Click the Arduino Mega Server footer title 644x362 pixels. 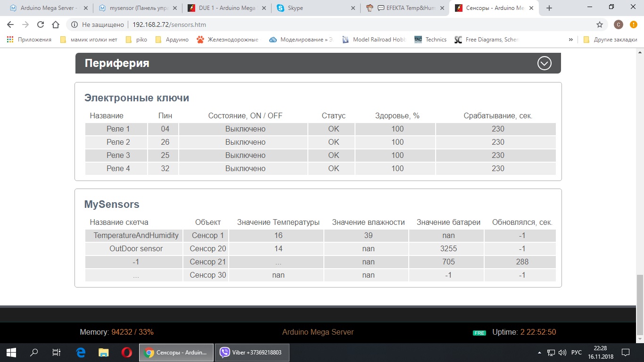(x=318, y=332)
